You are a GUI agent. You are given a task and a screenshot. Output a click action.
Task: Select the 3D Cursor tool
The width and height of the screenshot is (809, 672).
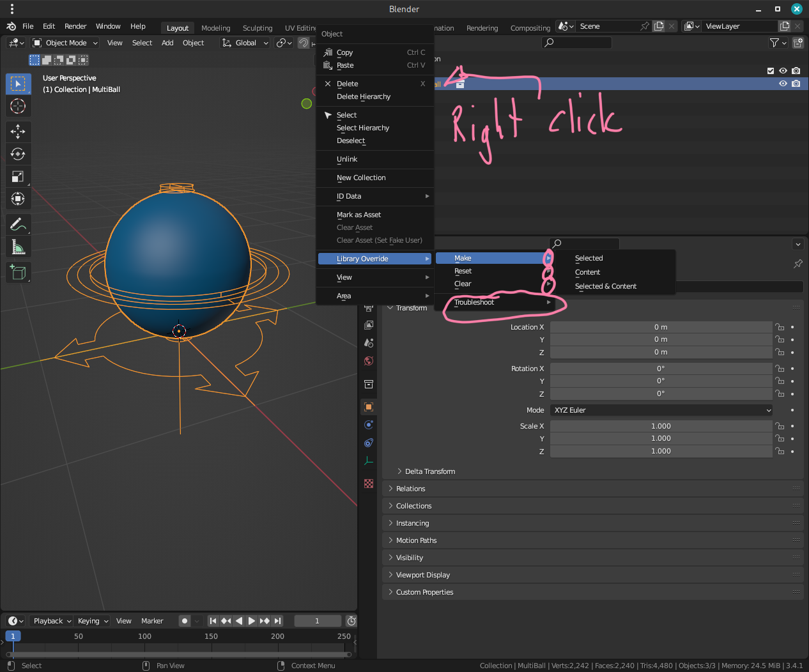click(18, 106)
